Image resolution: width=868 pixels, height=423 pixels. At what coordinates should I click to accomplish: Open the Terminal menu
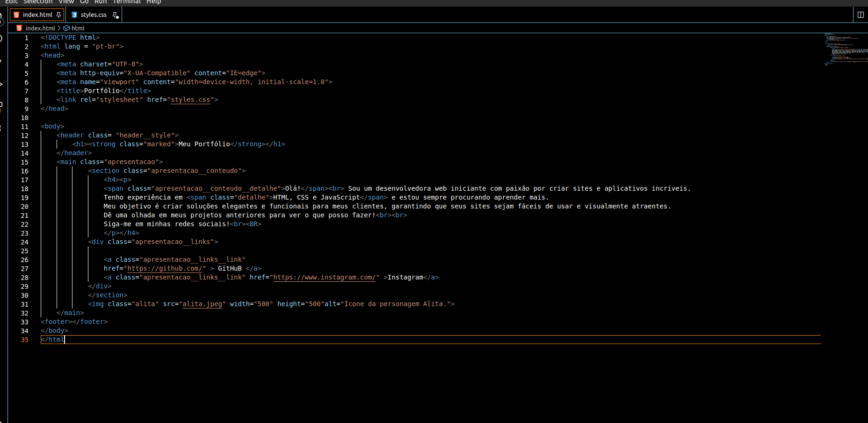[x=127, y=2]
